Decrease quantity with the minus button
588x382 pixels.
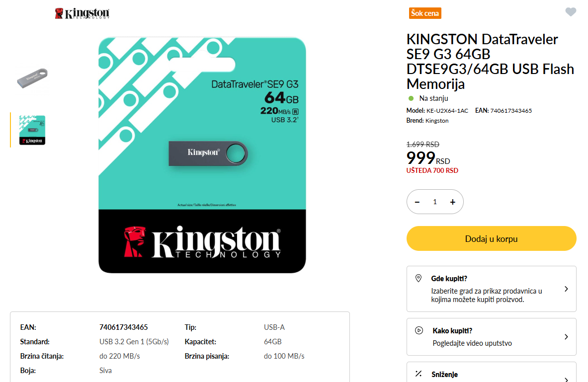click(418, 202)
